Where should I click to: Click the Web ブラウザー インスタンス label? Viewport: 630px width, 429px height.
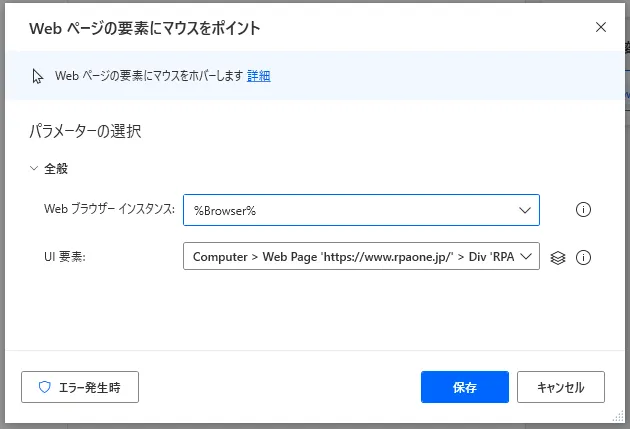(x=110, y=209)
